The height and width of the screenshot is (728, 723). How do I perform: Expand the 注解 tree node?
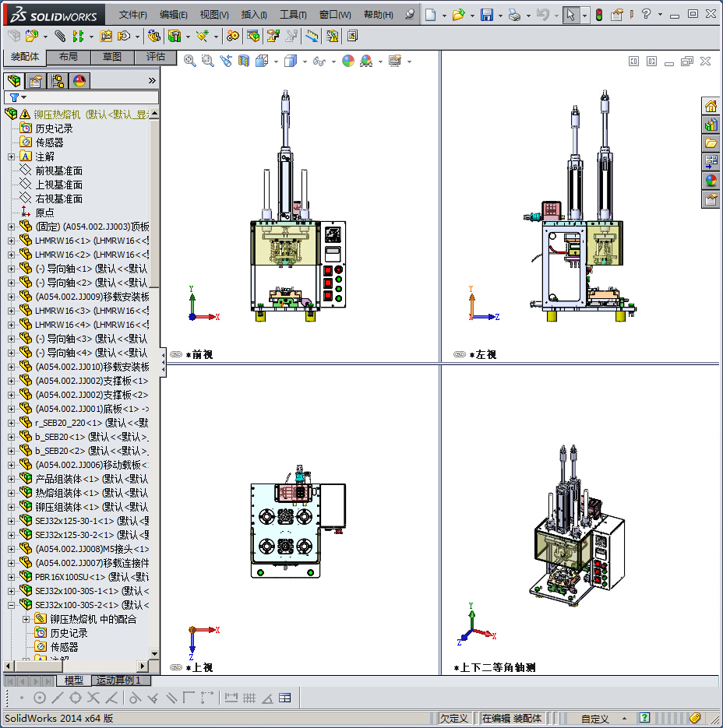[11, 157]
